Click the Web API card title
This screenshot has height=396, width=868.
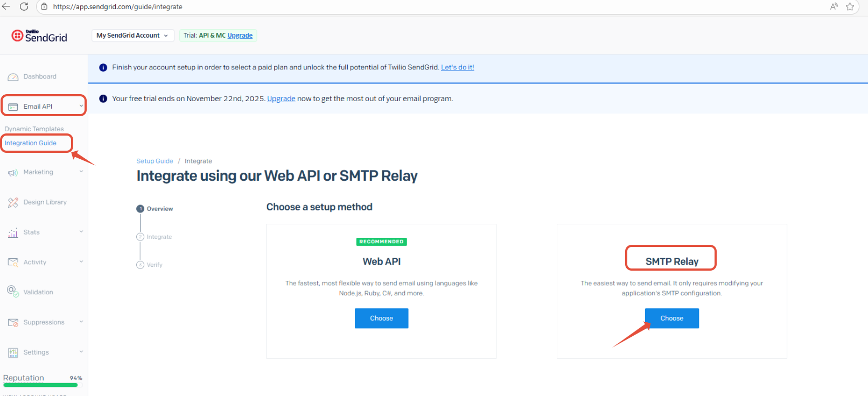click(381, 261)
